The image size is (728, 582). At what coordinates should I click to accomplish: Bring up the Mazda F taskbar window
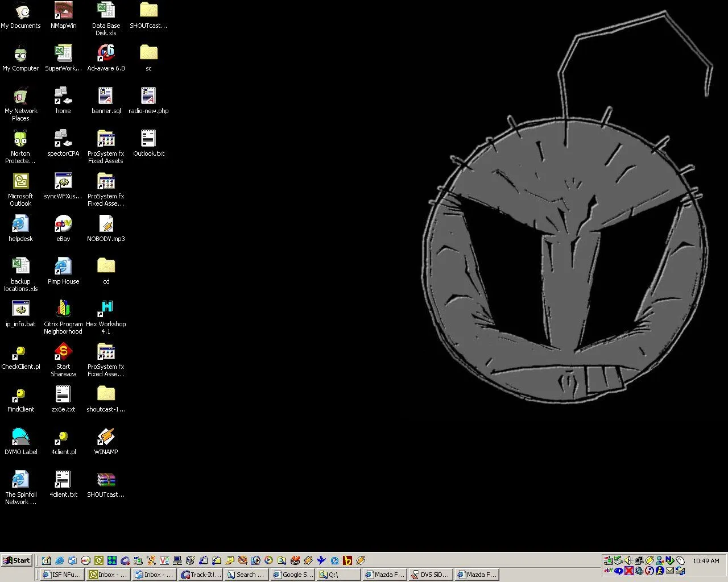[384, 575]
